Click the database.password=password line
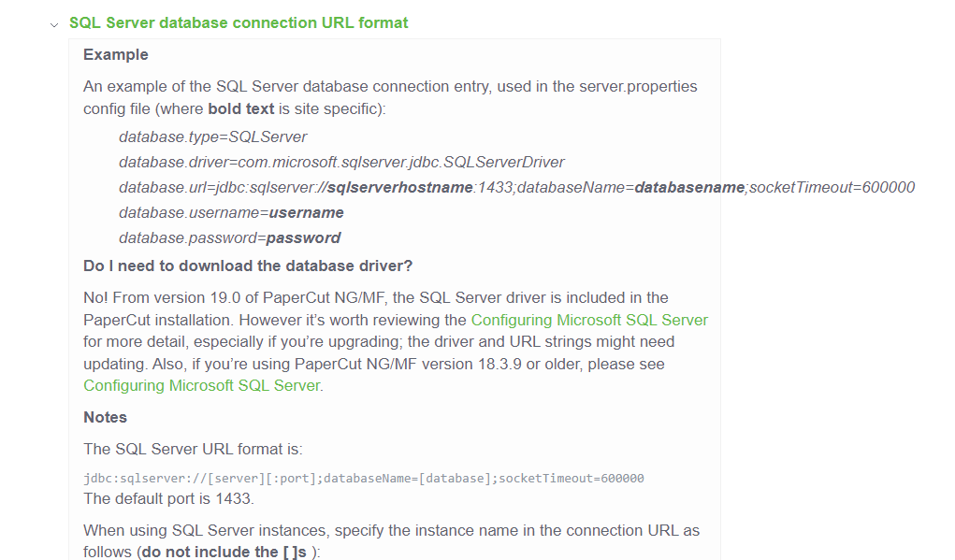955x560 pixels. click(229, 238)
